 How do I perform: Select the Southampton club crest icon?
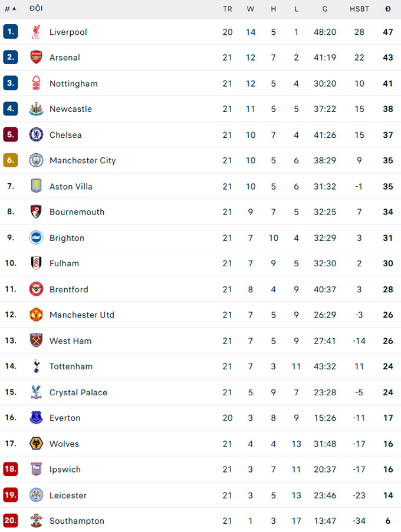(36, 520)
